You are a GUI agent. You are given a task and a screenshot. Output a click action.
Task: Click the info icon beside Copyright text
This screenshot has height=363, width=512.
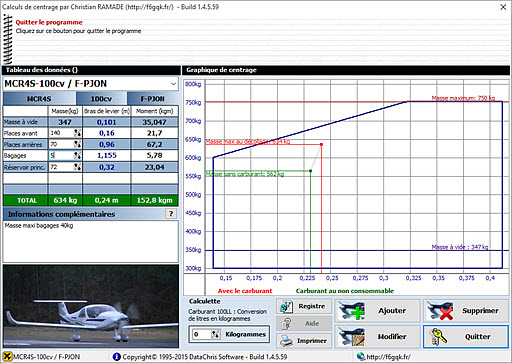point(116,357)
